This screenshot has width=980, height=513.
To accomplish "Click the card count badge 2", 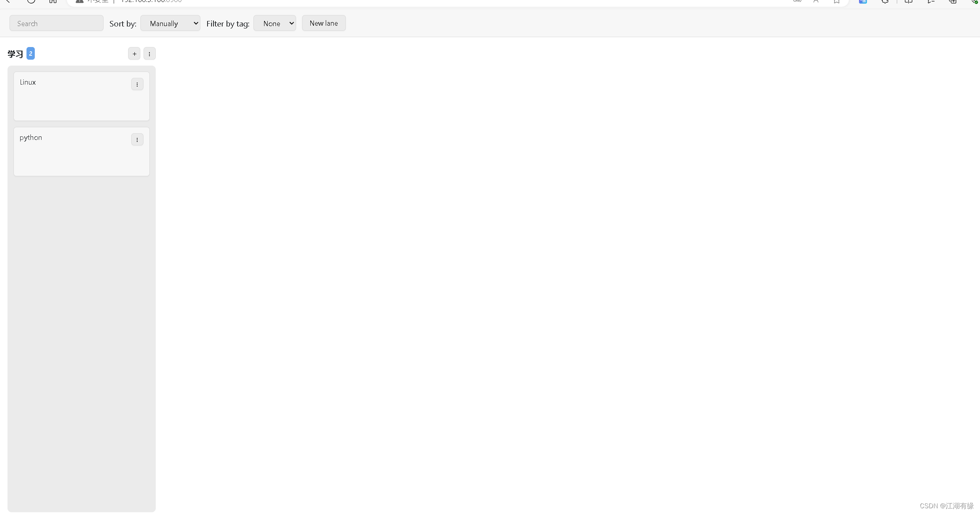I will [x=30, y=53].
